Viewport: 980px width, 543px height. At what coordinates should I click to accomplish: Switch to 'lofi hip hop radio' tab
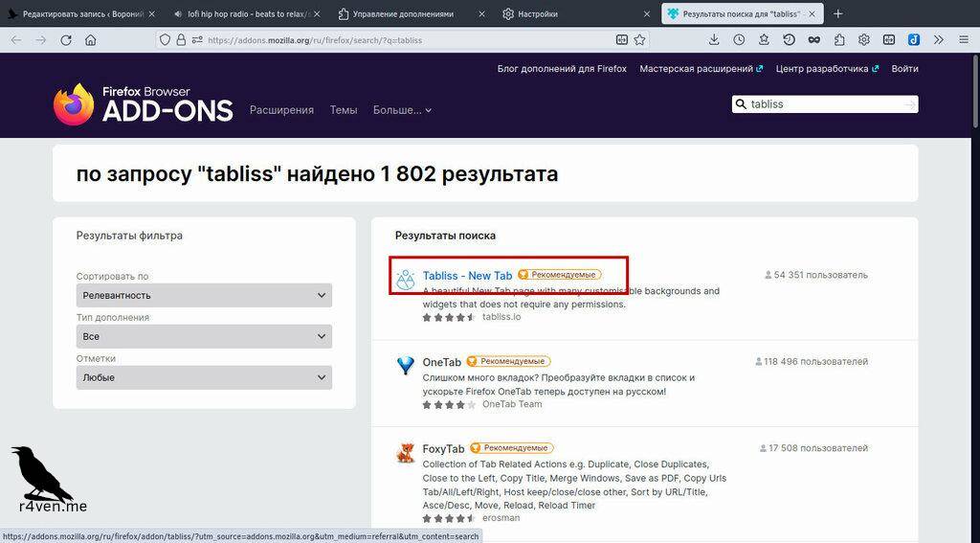click(x=248, y=14)
